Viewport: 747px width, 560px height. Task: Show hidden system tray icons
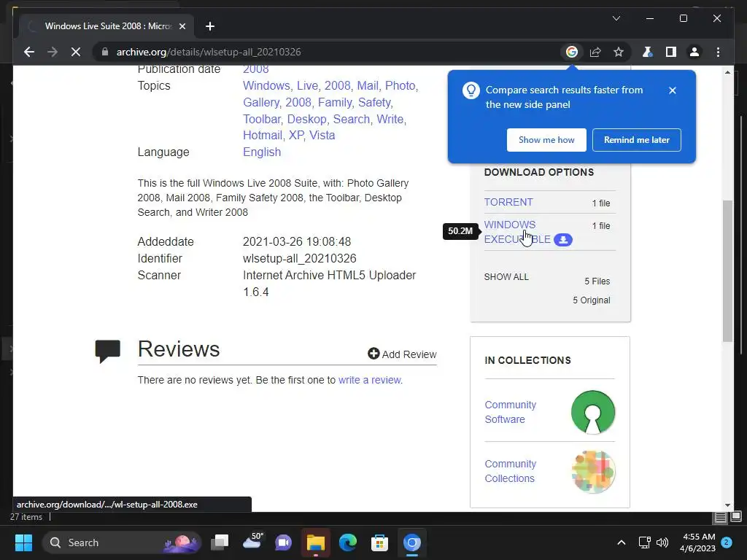[x=622, y=542]
